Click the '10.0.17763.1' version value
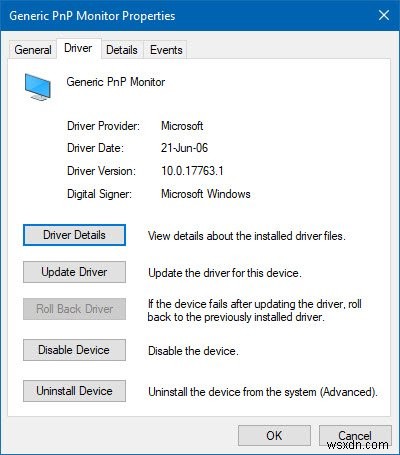Image resolution: width=400 pixels, height=455 pixels. [192, 171]
